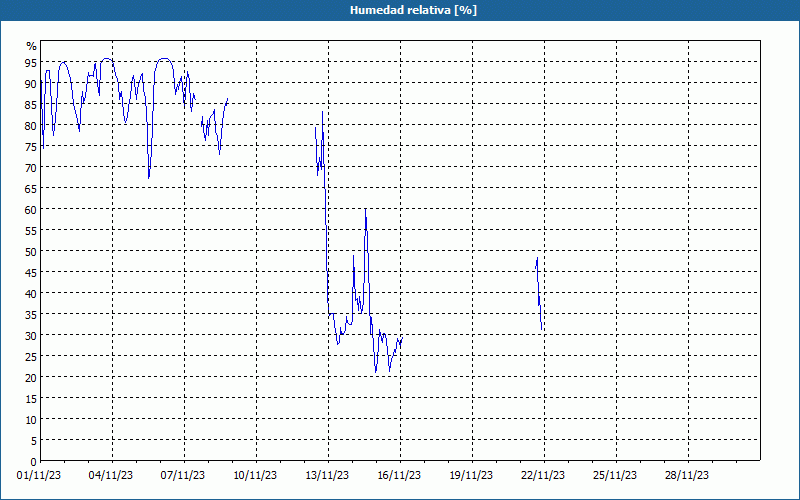Select the 30 value on the y-axis
The width and height of the screenshot is (800, 500).
(31, 335)
